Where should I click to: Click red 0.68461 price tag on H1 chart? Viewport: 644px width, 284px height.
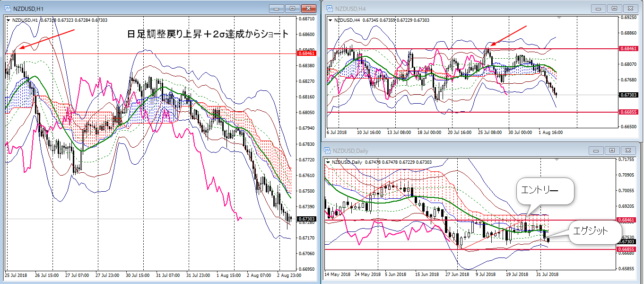(306, 54)
